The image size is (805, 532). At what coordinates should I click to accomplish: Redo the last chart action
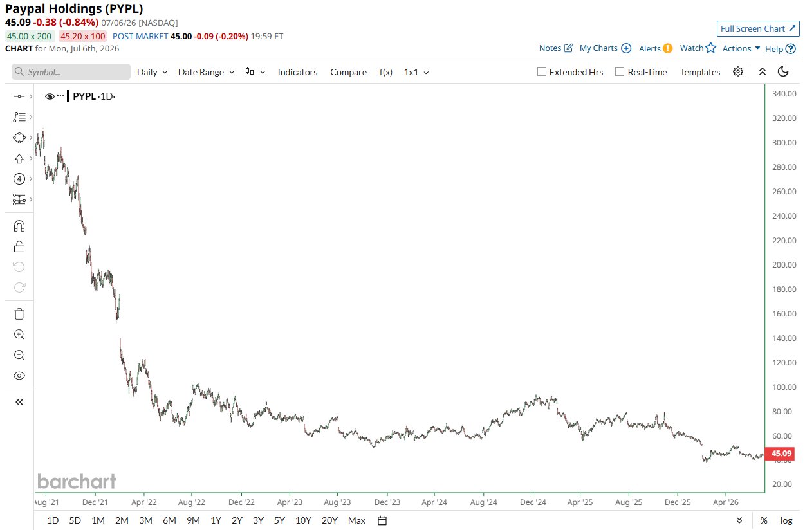click(19, 288)
